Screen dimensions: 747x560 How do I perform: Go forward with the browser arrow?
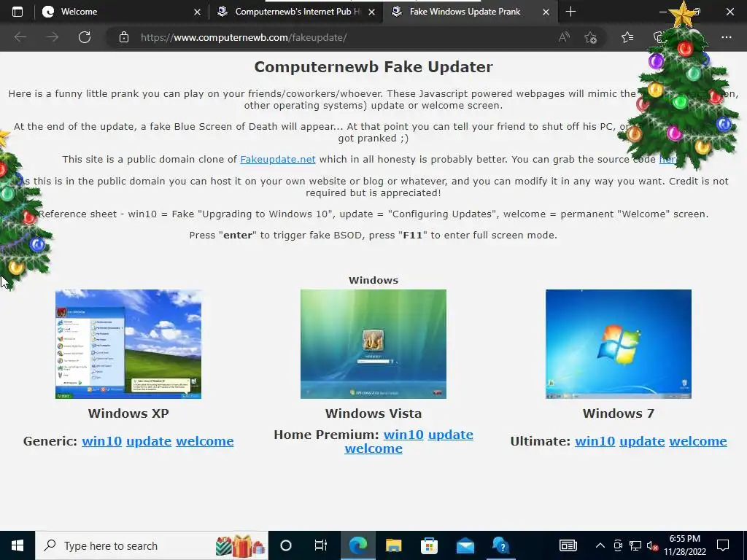point(52,37)
